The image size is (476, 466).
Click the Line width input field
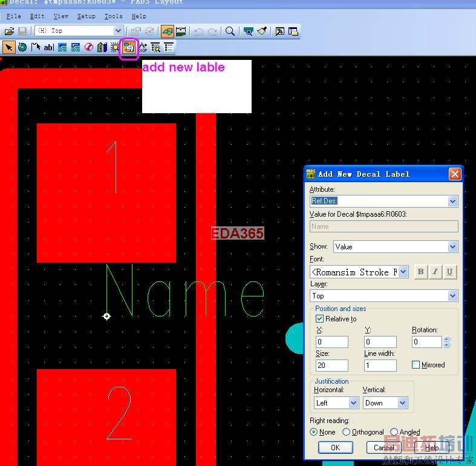pyautogui.click(x=380, y=365)
